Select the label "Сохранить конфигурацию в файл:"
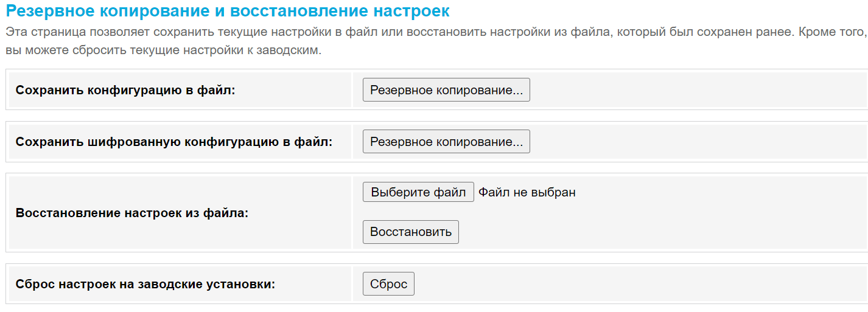 pyautogui.click(x=125, y=91)
